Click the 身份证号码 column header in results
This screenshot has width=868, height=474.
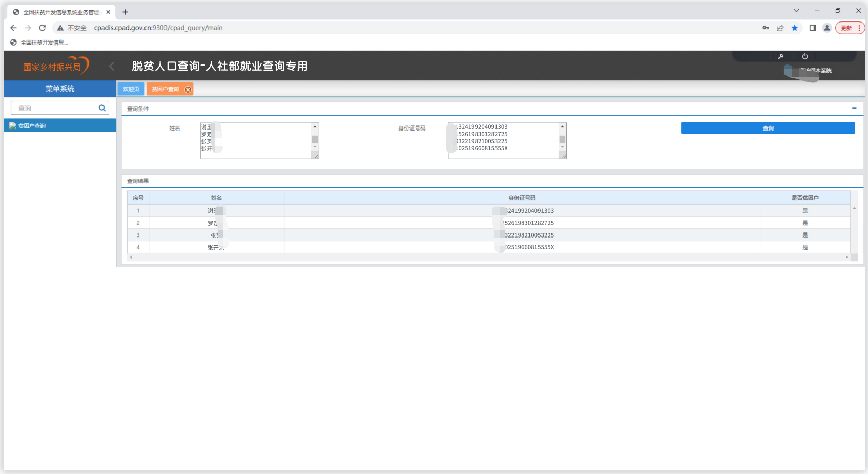coord(522,198)
